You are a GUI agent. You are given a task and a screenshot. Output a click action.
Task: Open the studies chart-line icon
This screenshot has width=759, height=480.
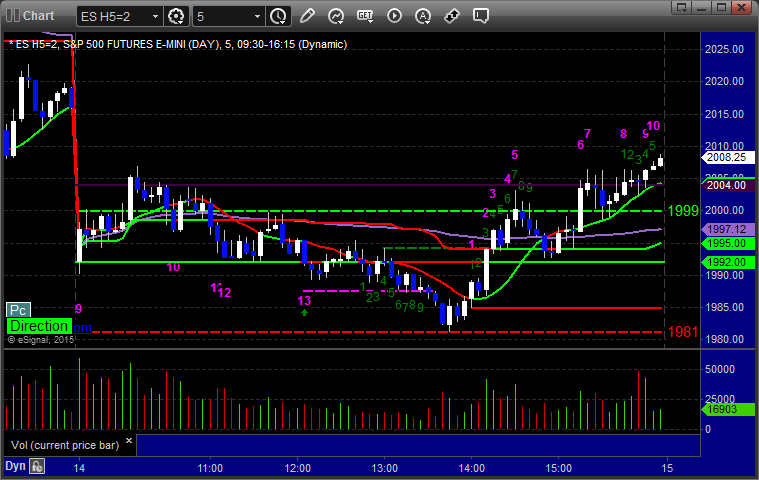point(335,16)
